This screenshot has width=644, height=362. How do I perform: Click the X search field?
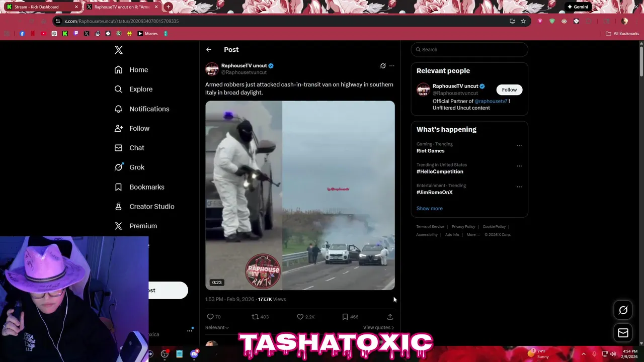click(469, 50)
